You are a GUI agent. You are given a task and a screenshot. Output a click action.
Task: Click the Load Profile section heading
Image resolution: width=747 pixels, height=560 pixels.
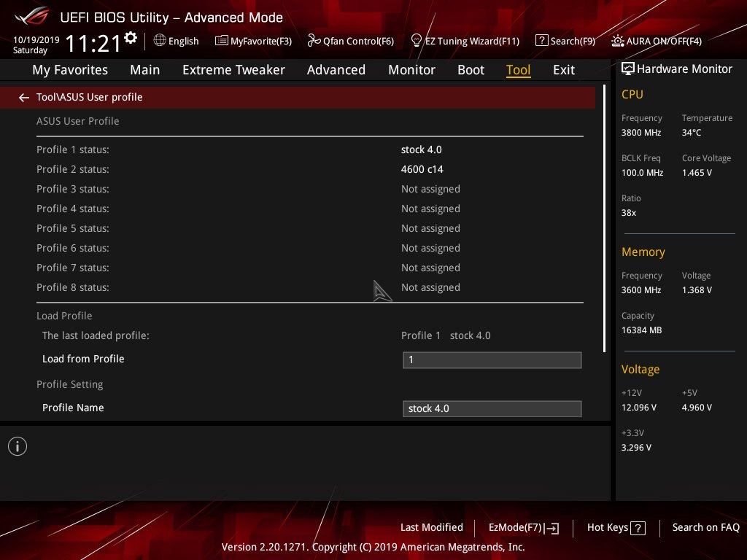pyautogui.click(x=64, y=316)
